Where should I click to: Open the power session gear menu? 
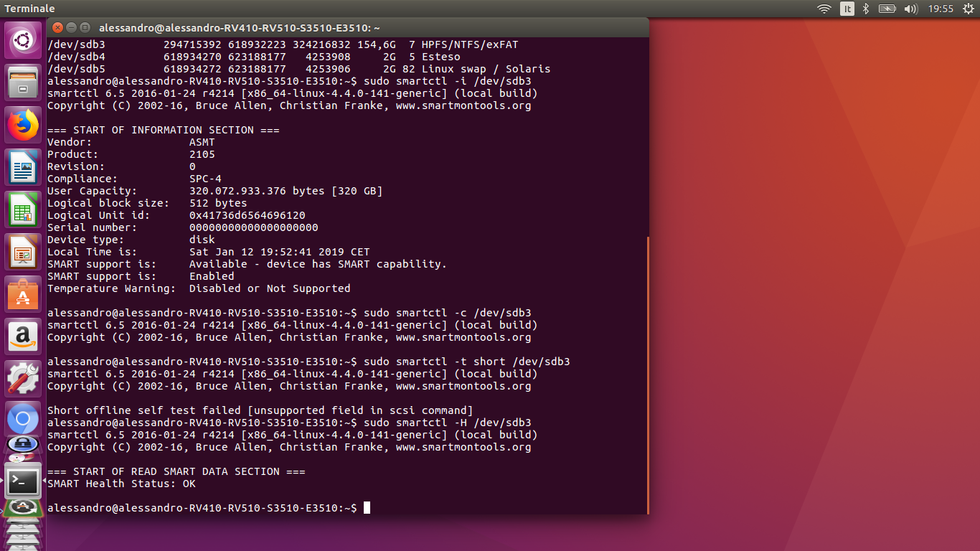click(967, 9)
